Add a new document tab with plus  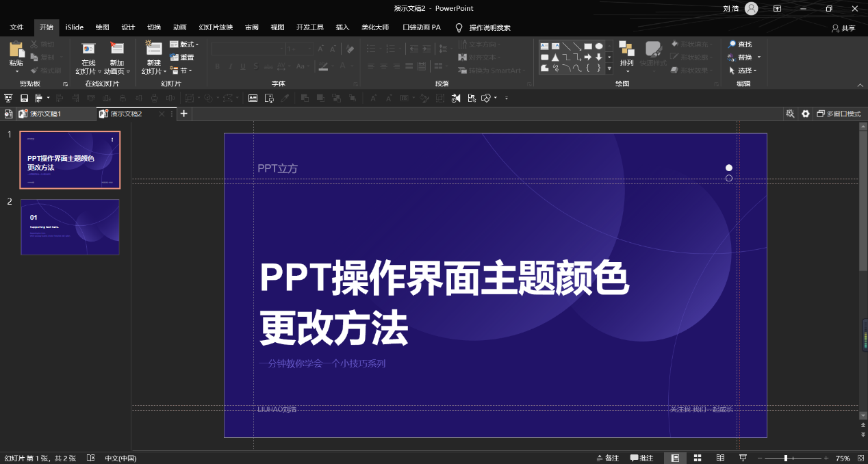coord(184,114)
